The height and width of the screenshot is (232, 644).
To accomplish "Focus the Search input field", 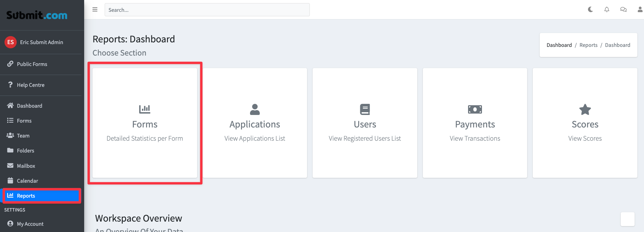I will pyautogui.click(x=207, y=10).
